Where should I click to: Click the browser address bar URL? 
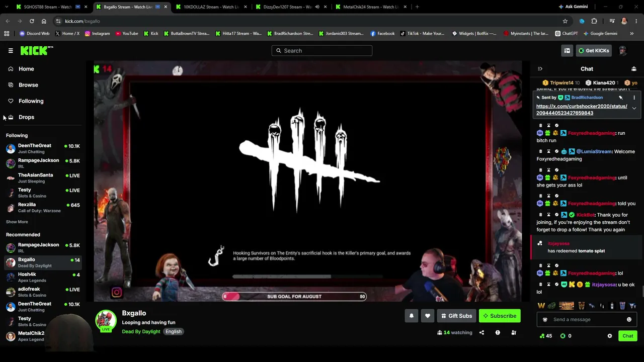click(x=83, y=21)
